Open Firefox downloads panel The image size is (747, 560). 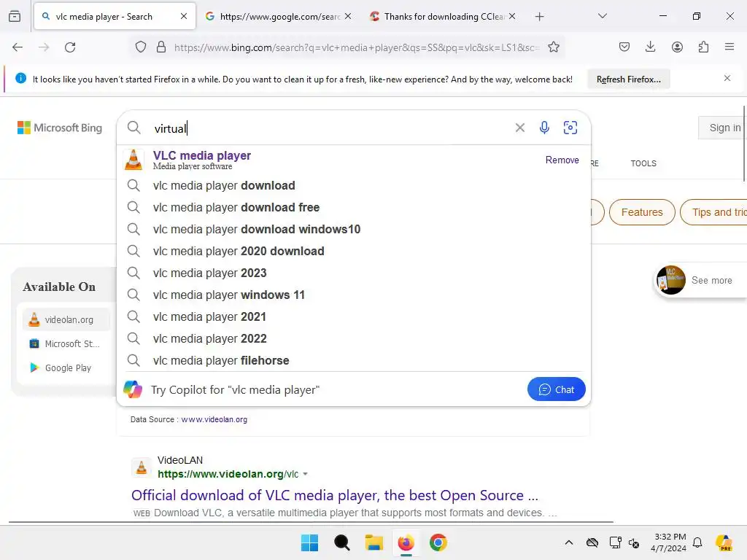650,47
